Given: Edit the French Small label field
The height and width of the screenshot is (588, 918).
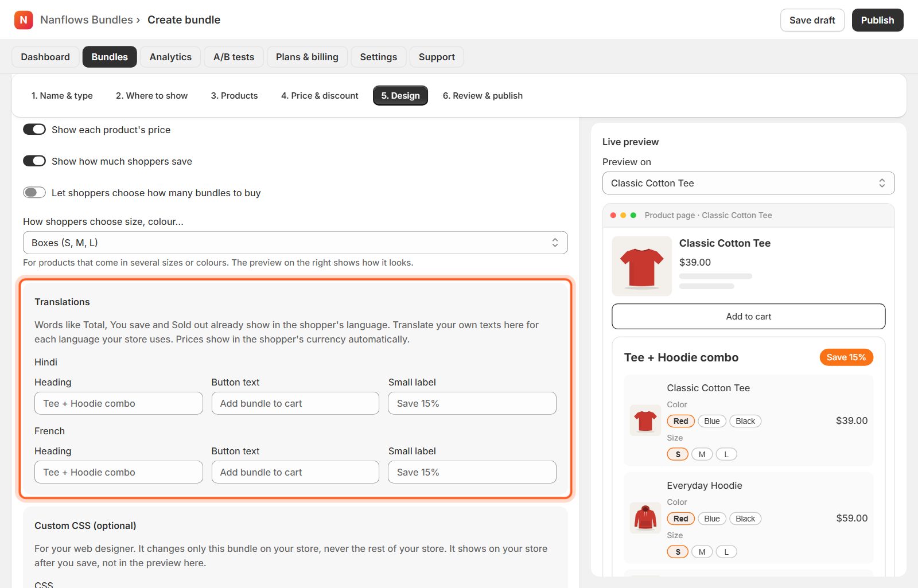Looking at the screenshot, I should (472, 472).
